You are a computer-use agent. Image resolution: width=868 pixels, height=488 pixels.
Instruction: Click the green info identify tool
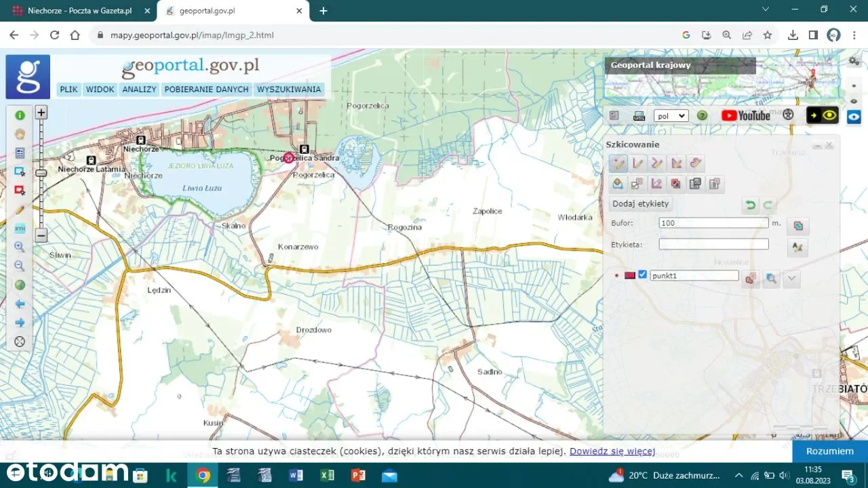click(20, 115)
